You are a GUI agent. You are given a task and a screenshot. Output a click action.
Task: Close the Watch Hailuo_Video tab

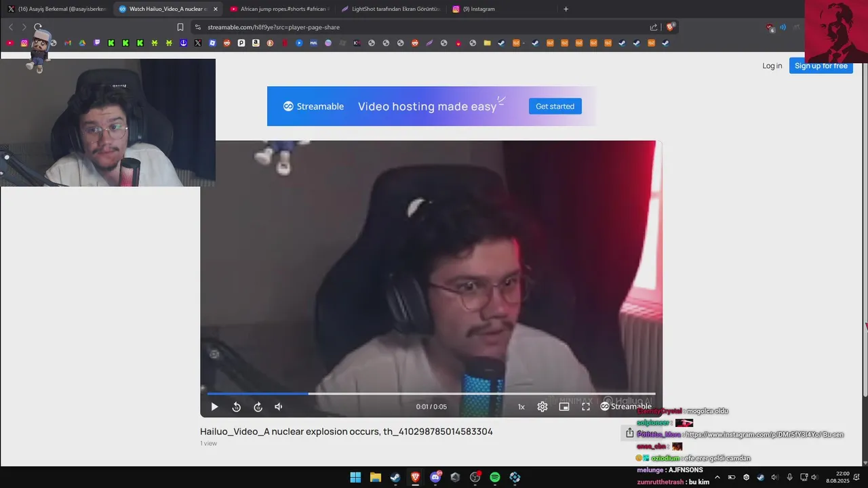coord(216,9)
